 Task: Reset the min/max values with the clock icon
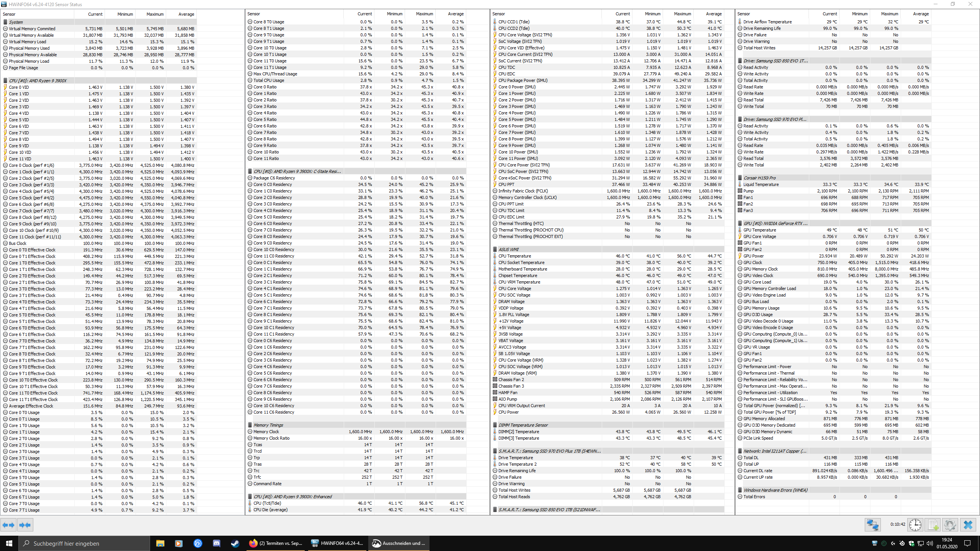point(915,525)
